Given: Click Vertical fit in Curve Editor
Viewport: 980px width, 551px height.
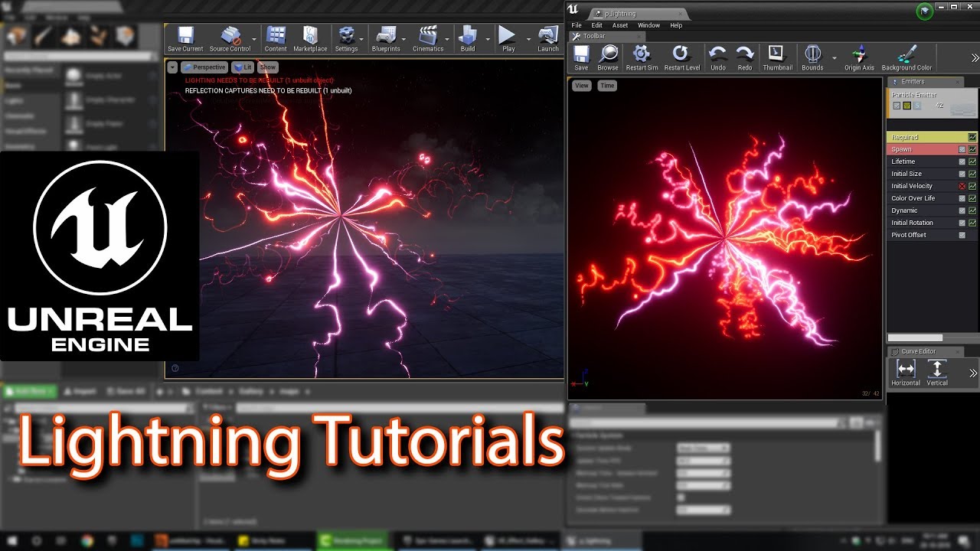Looking at the screenshot, I should click(937, 373).
